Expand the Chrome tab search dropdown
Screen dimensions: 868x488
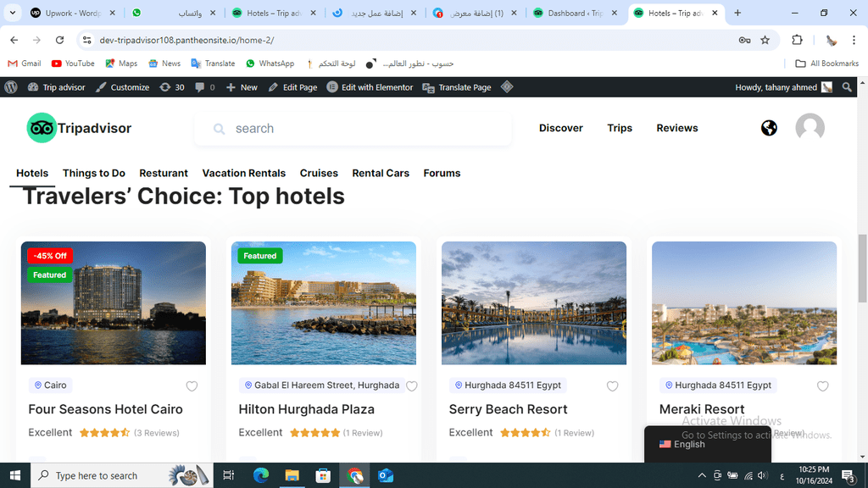12,13
